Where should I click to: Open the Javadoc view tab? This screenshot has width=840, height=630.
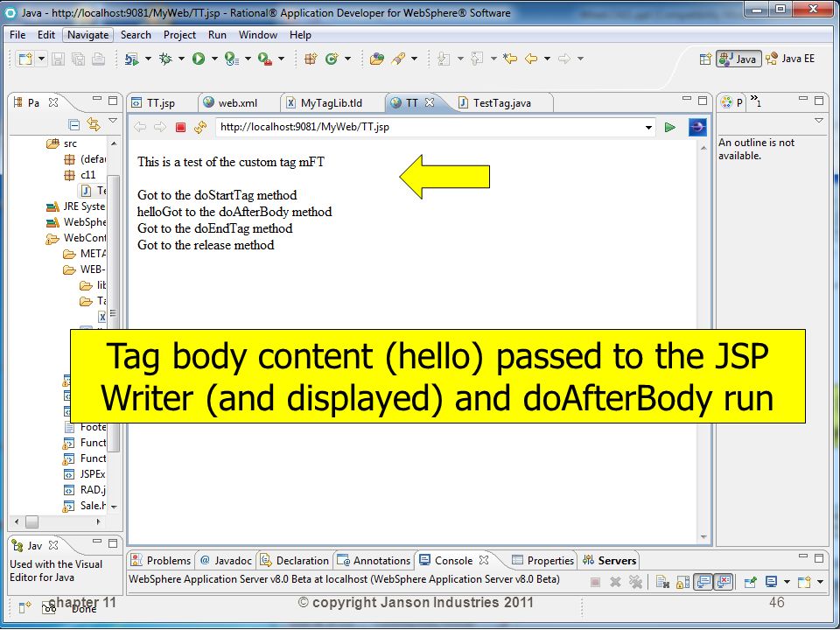pyautogui.click(x=226, y=561)
